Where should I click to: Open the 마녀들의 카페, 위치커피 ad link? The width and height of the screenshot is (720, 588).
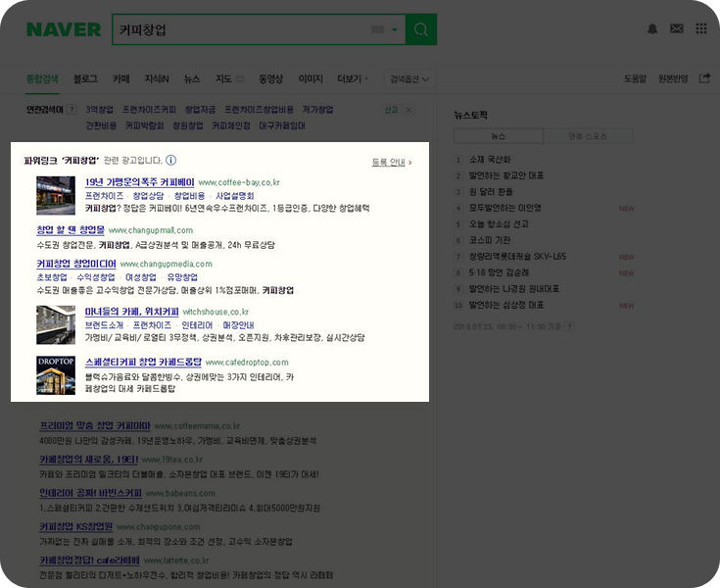(x=132, y=312)
